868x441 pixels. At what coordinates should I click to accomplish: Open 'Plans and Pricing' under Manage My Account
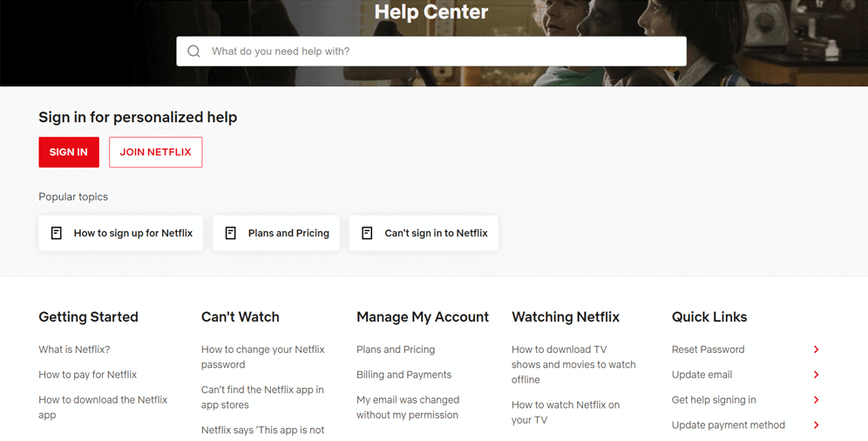point(396,349)
